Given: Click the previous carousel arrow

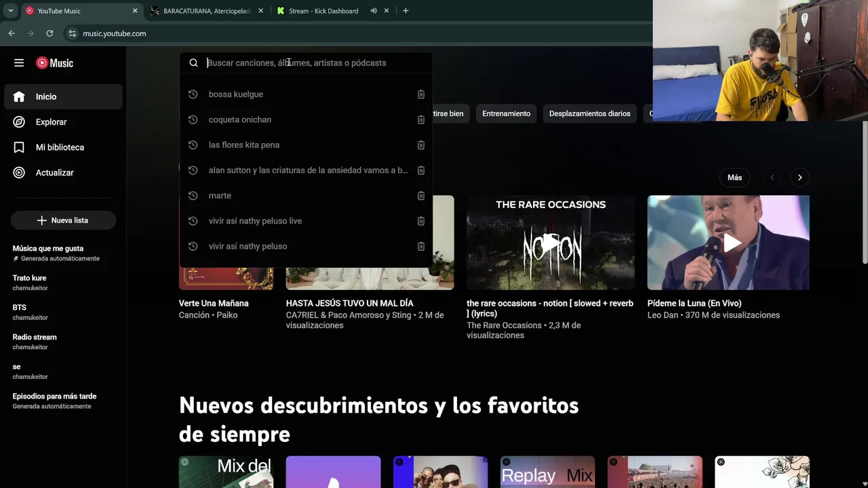Looking at the screenshot, I should coord(772,178).
